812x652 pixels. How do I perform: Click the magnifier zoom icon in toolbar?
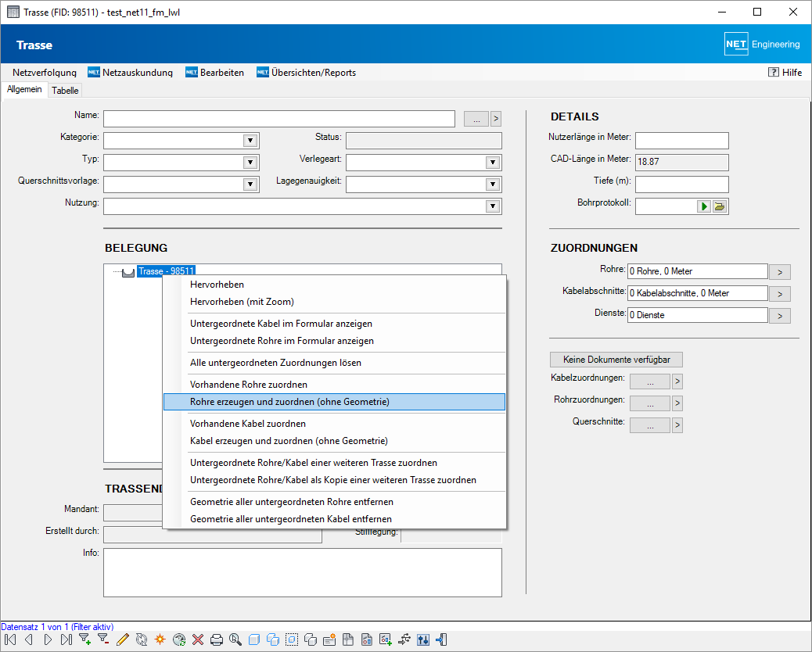pyautogui.click(x=235, y=639)
